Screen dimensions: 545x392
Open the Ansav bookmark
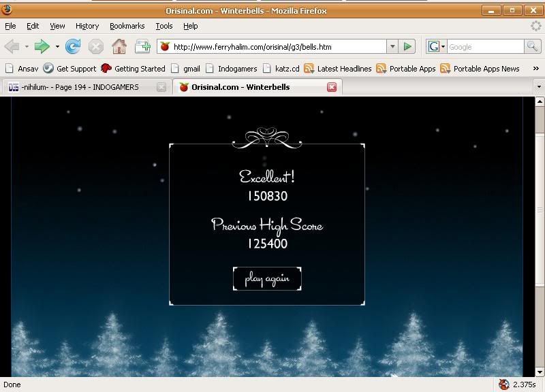(22, 69)
